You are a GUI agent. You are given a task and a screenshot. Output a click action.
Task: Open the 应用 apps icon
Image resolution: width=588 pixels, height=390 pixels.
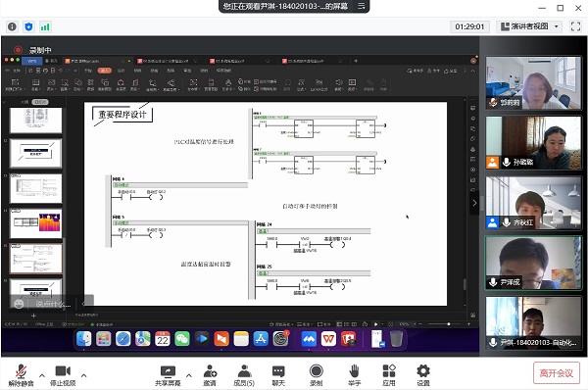[389, 375]
